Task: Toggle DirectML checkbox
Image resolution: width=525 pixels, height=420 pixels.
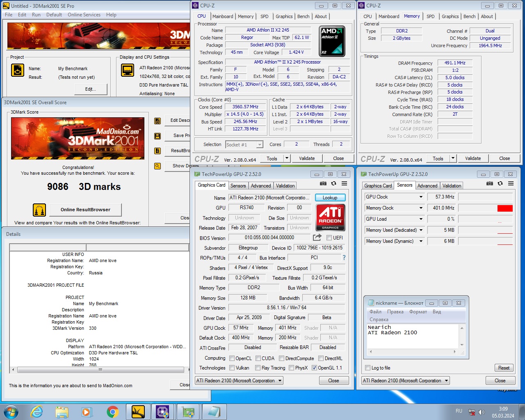Action: pos(321,358)
